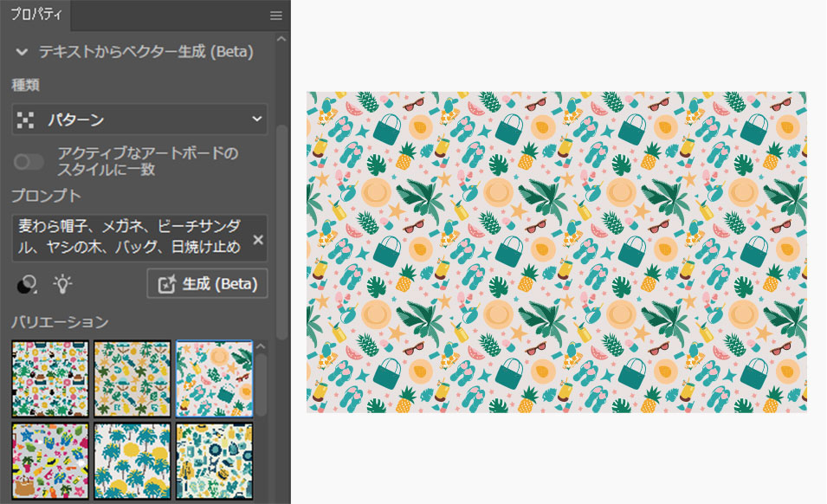
Task: Collapse the テキストからベクター生成 (Beta) section
Action: (21, 52)
